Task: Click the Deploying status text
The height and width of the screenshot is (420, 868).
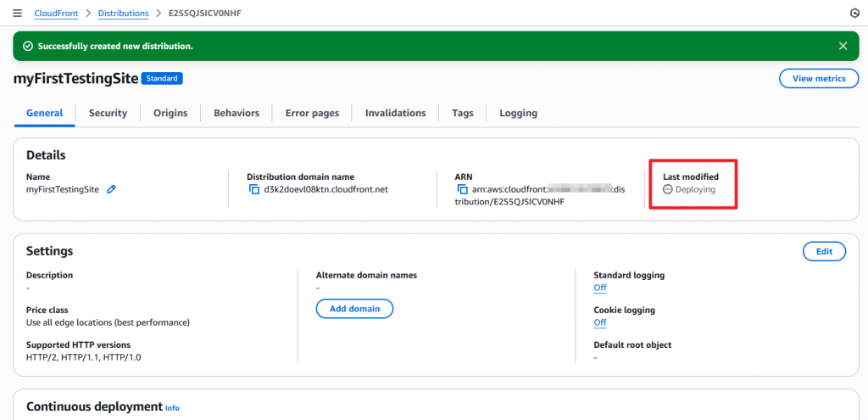Action: [x=695, y=189]
